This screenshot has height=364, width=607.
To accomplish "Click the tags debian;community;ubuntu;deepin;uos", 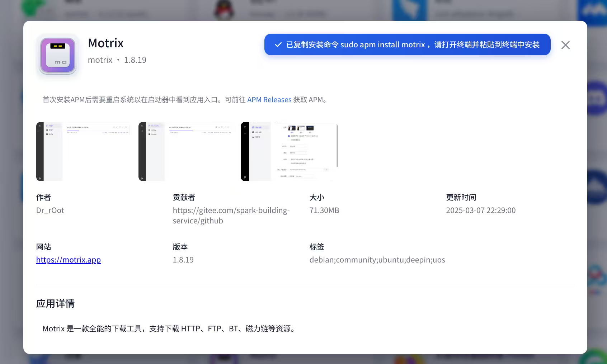I will pyautogui.click(x=377, y=260).
